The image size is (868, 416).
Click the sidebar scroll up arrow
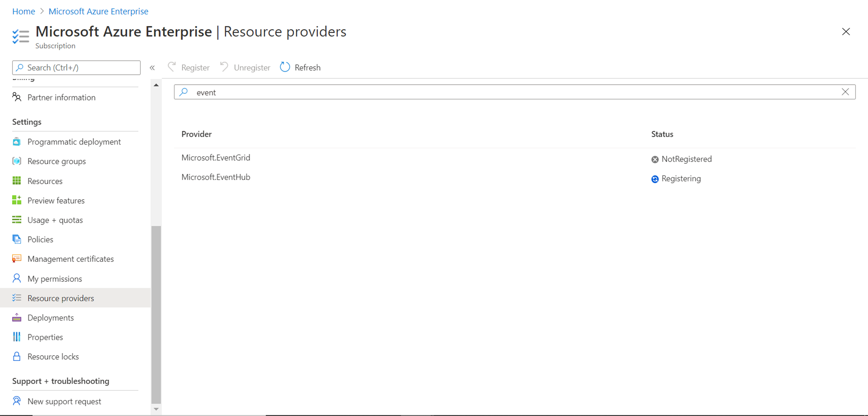(156, 85)
